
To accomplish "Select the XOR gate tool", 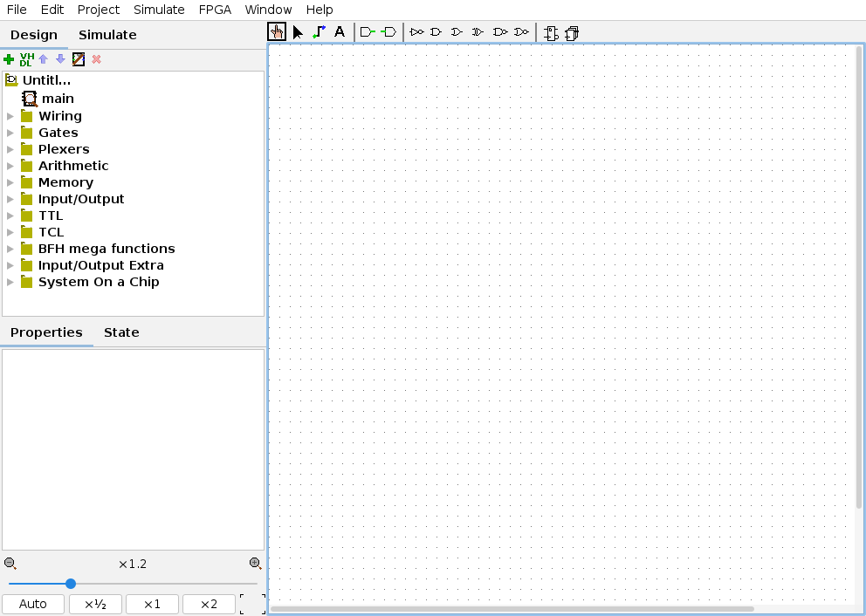I will pos(478,32).
